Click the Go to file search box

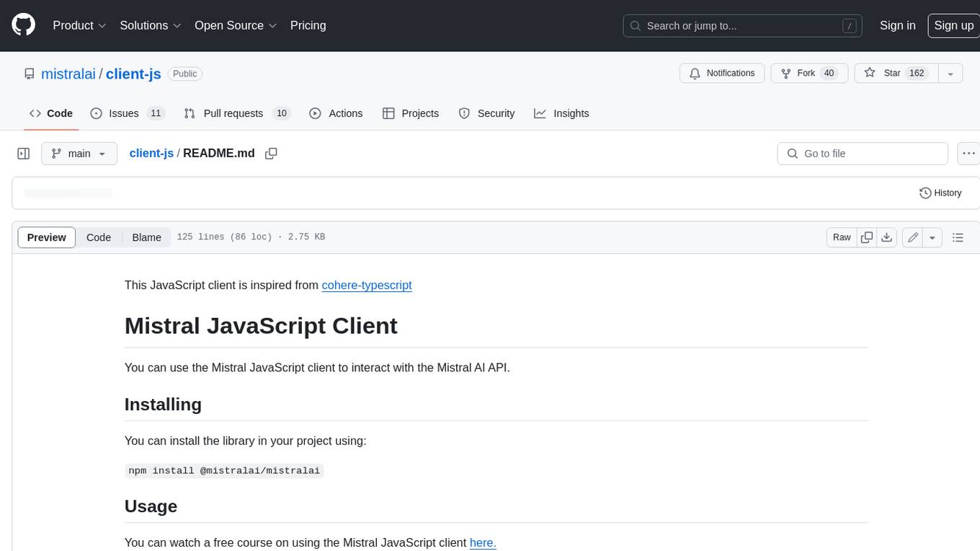(863, 154)
